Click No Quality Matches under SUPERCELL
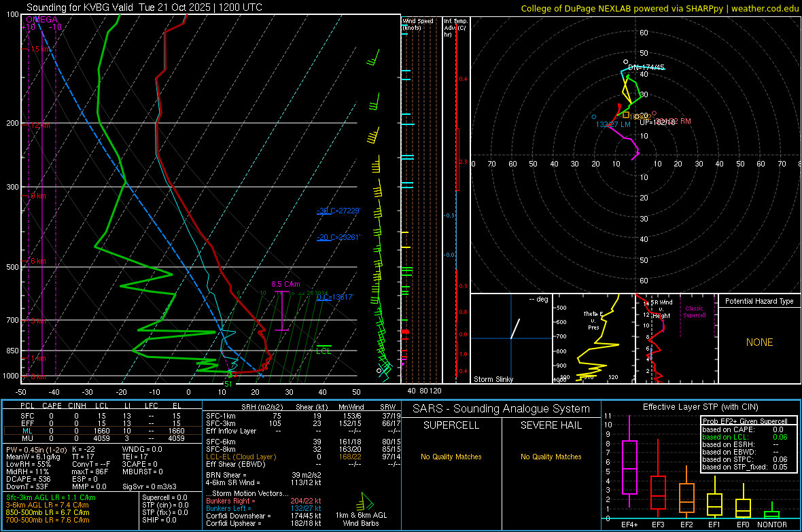Viewport: 802px width, 532px height. point(451,457)
